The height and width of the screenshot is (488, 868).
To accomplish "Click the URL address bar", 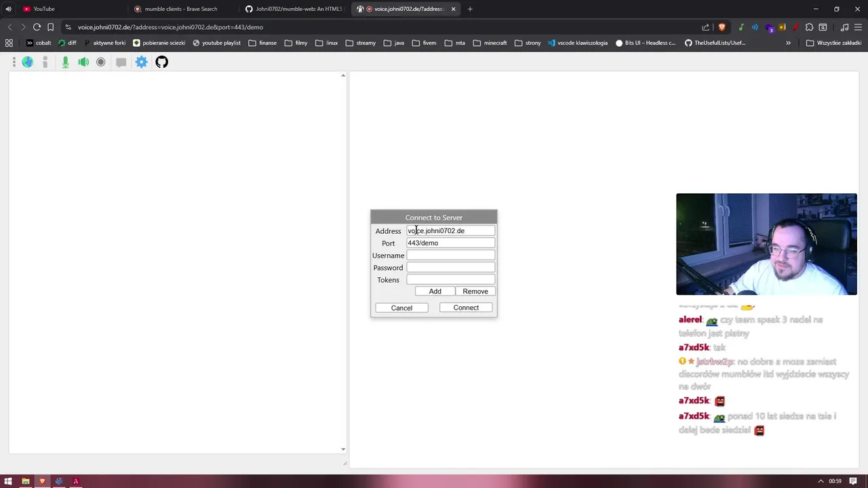I will [380, 27].
